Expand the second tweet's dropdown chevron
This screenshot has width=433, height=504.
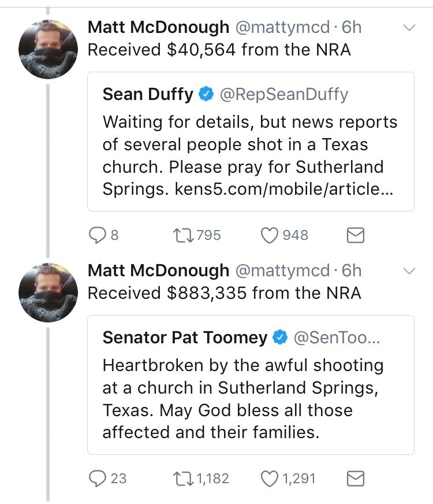pos(409,270)
